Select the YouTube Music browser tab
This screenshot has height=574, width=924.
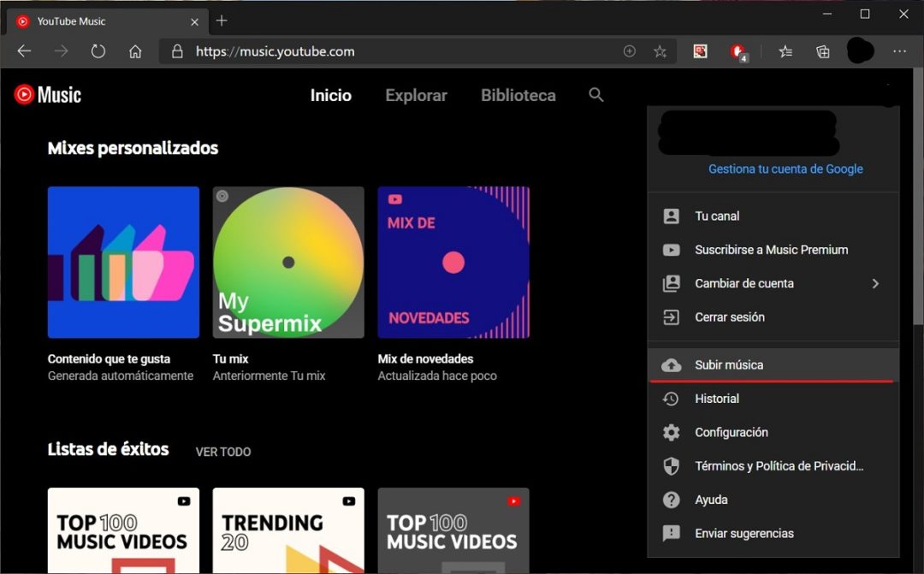[x=107, y=21]
